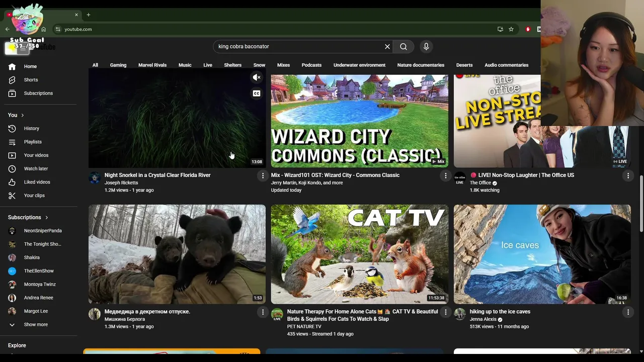Expand the Subscriptions section chevron

[46, 218]
